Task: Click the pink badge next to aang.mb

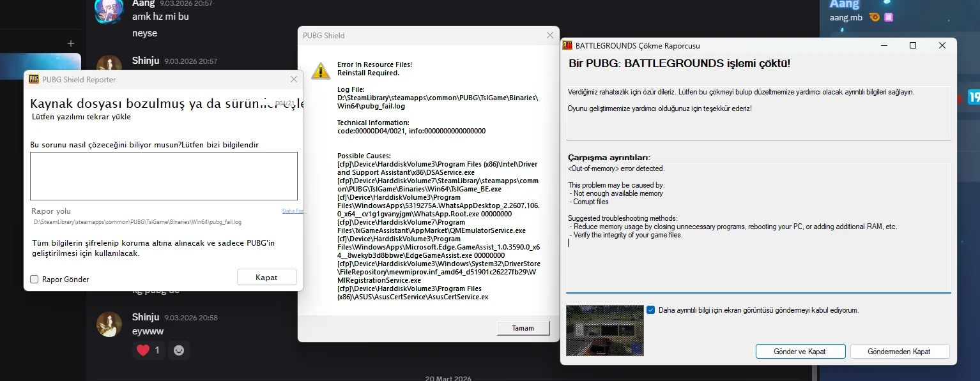Action: pos(889,17)
